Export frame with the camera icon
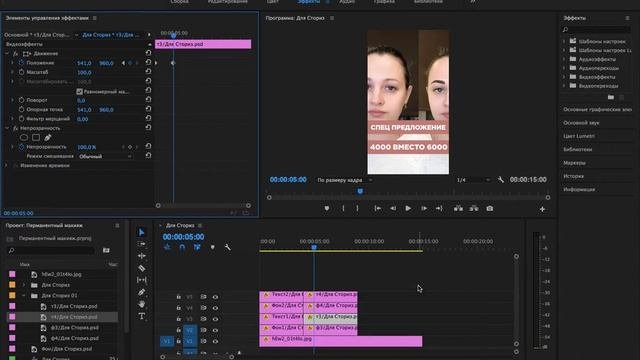Image resolution: width=640 pixels, height=360 pixels. pyautogui.click(x=489, y=209)
